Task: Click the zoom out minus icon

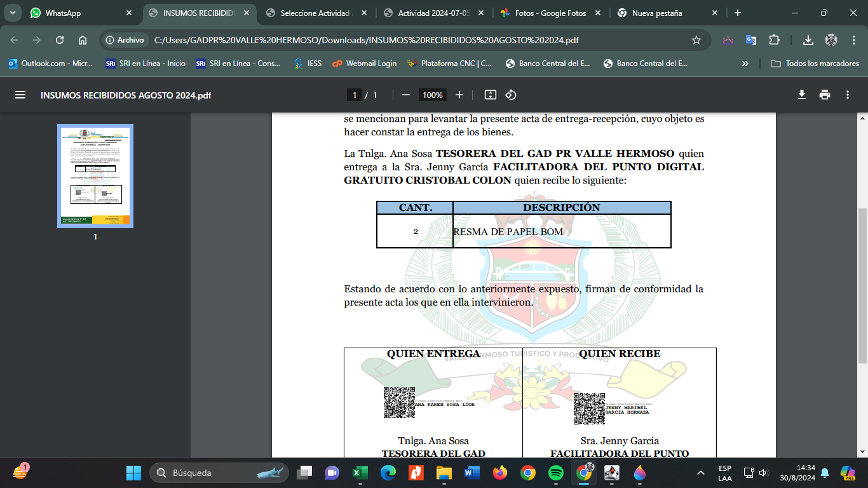Action: coord(405,95)
